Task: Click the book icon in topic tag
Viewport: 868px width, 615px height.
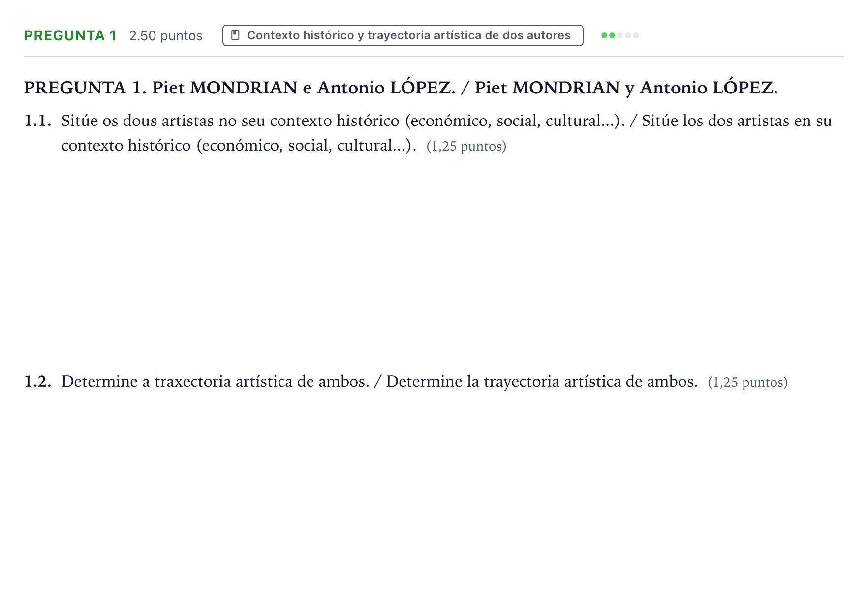Action: point(235,35)
